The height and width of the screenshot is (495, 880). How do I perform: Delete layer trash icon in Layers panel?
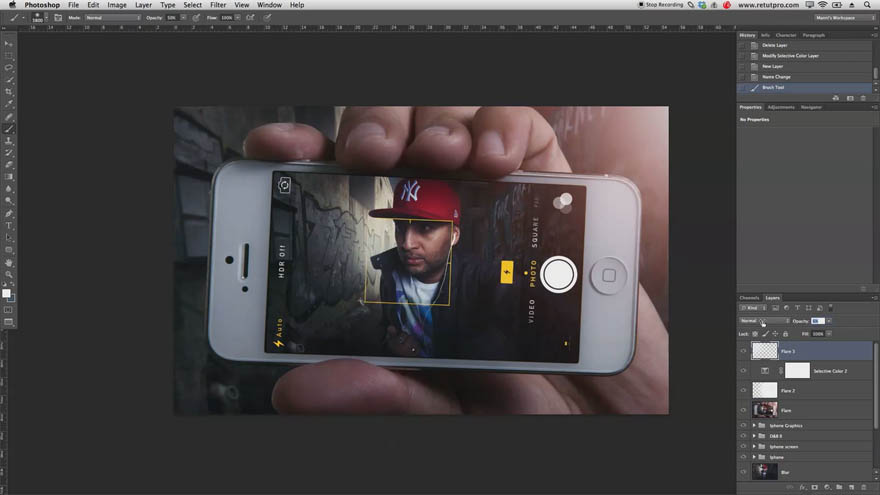point(864,487)
